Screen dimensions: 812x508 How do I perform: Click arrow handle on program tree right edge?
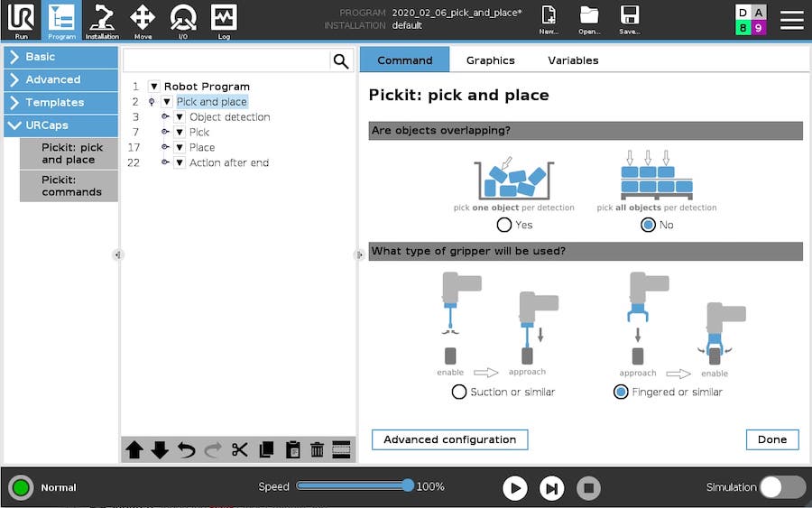[359, 254]
